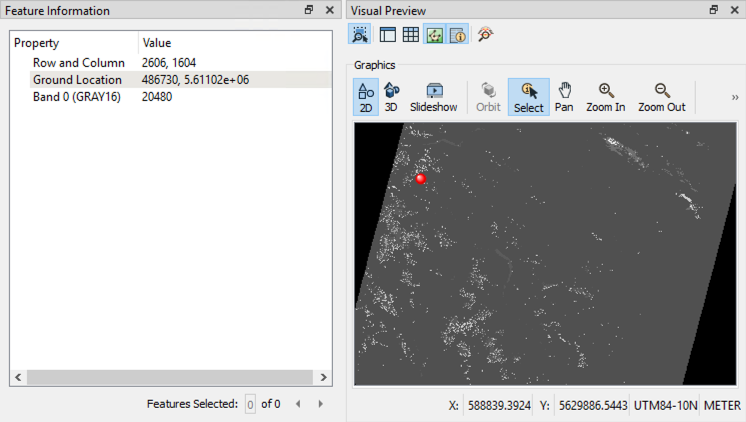Undock the Feature Information panel
This screenshot has width=746, height=422.
point(309,10)
